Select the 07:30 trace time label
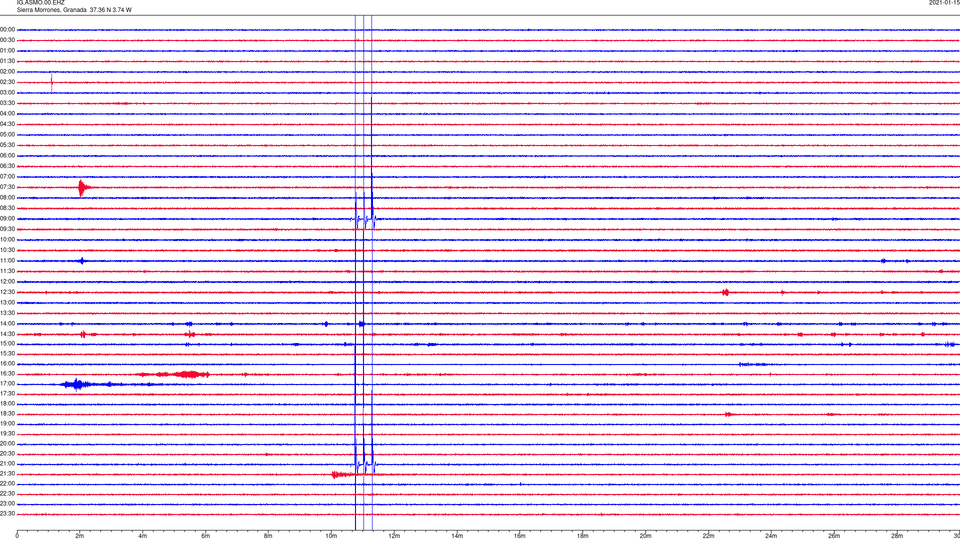 click(x=7, y=187)
